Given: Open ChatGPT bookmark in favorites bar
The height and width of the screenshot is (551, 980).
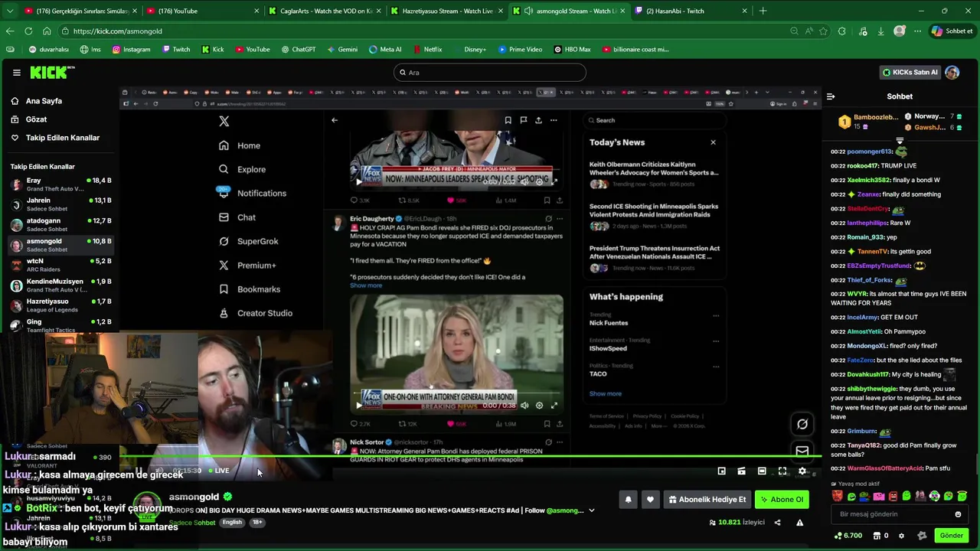Looking at the screenshot, I should click(x=297, y=49).
